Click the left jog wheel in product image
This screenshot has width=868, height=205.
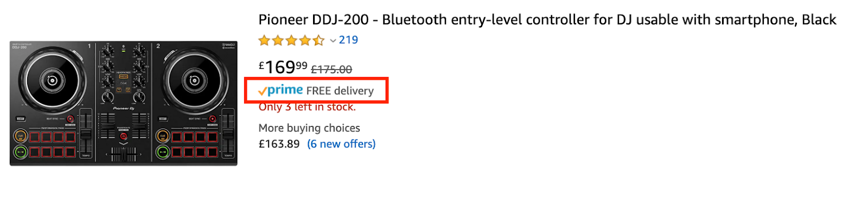[x=52, y=81]
